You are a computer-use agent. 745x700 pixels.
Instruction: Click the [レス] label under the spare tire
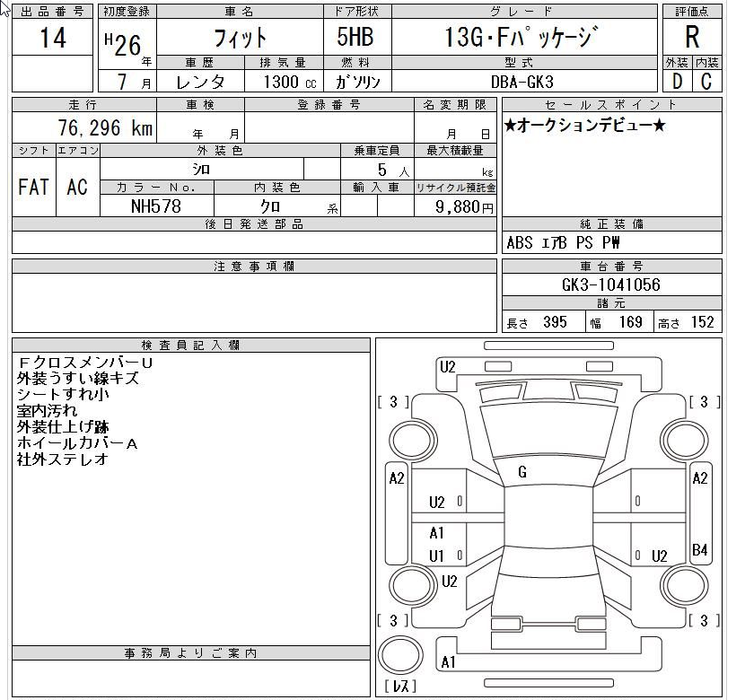pyautogui.click(x=399, y=687)
